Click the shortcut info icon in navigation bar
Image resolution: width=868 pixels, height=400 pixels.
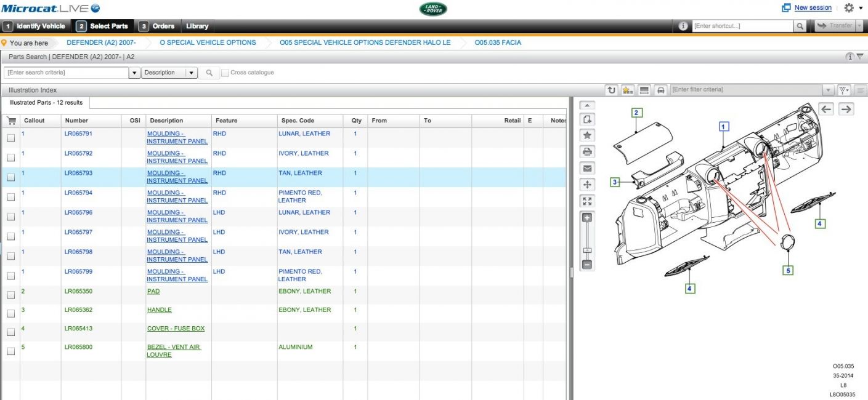point(683,26)
